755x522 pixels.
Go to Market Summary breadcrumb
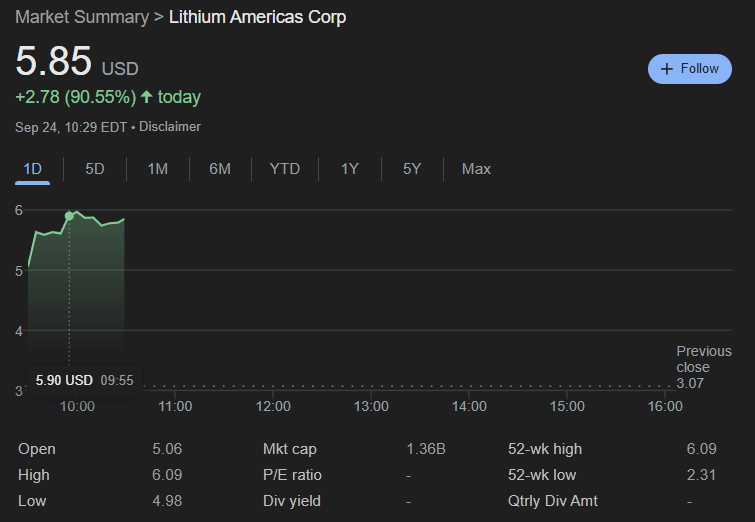82,17
